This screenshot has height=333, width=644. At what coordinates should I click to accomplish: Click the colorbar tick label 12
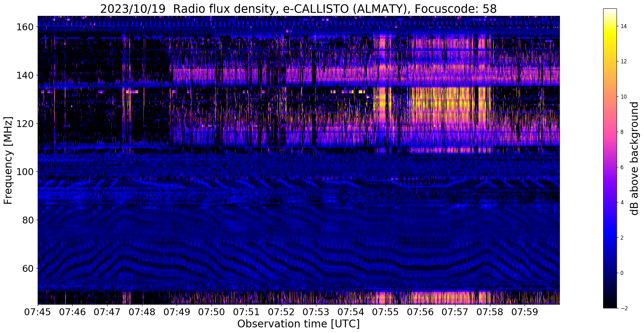(623, 61)
